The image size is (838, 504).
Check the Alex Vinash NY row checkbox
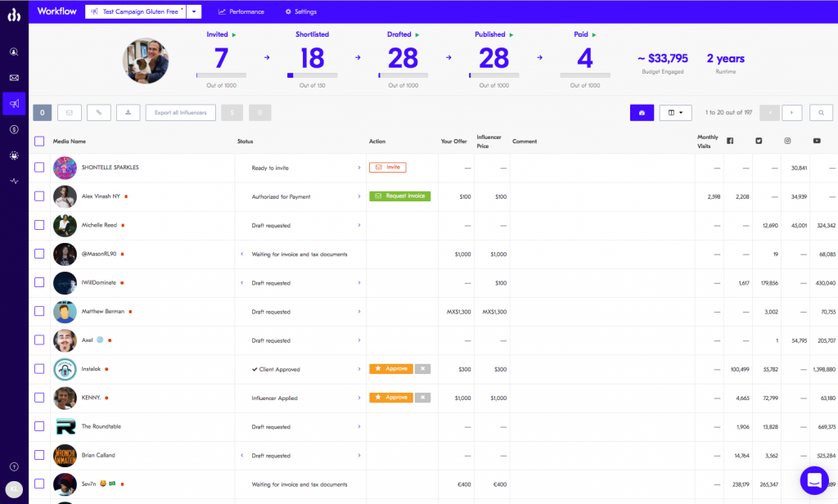[39, 196]
